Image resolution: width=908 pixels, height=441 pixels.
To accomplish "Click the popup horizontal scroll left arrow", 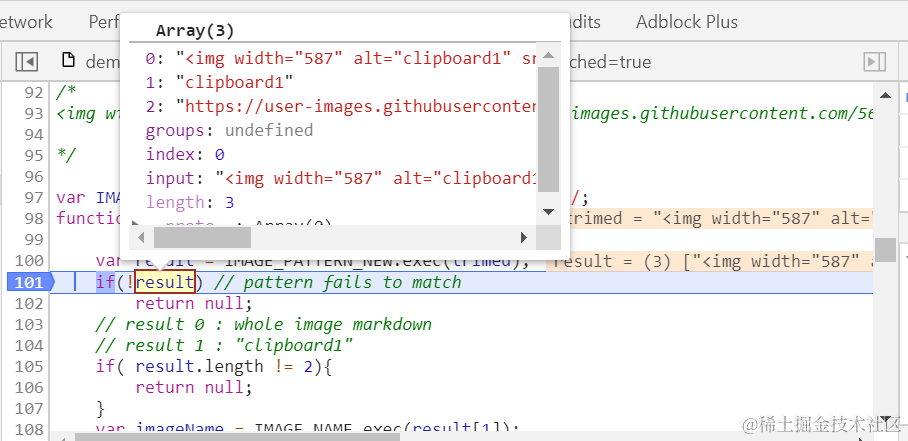I will coord(141,237).
